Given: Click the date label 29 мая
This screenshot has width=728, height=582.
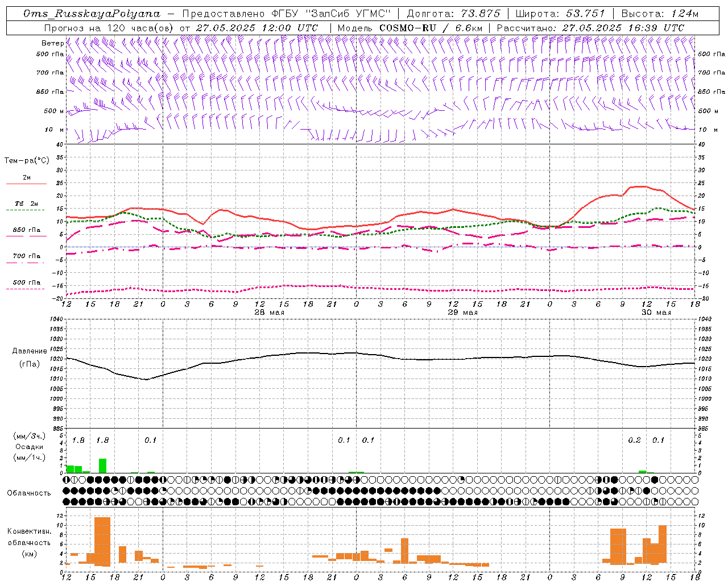Looking at the screenshot, I should click(463, 313).
